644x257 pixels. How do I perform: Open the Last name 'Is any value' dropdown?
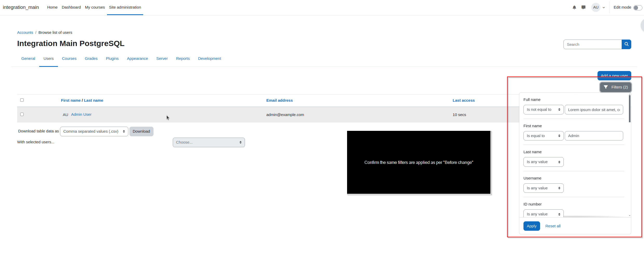click(543, 162)
